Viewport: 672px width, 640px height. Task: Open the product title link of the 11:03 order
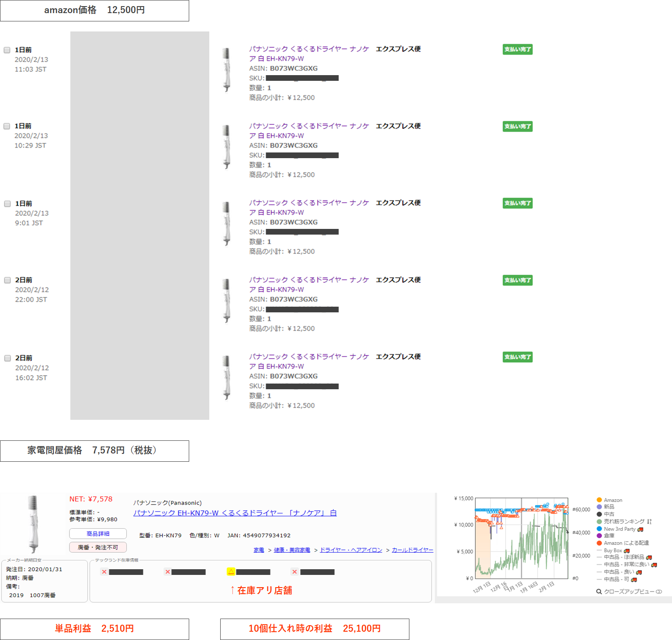309,54
